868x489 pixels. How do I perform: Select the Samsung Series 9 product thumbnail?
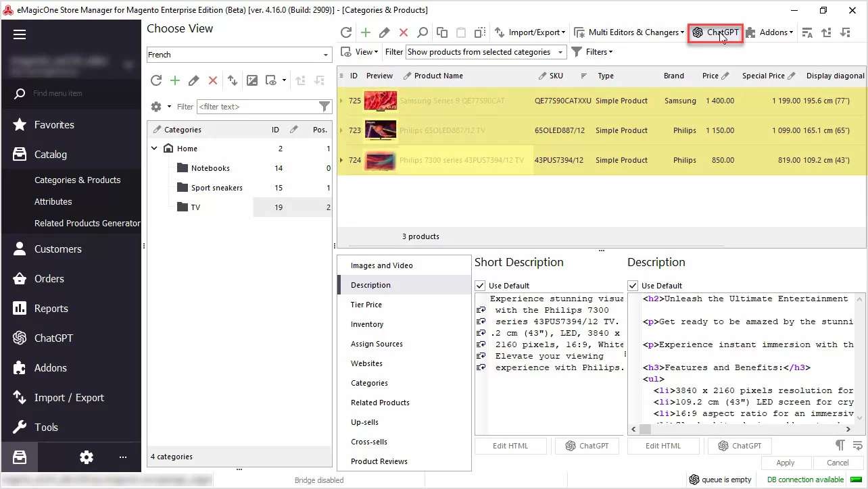[x=380, y=101]
